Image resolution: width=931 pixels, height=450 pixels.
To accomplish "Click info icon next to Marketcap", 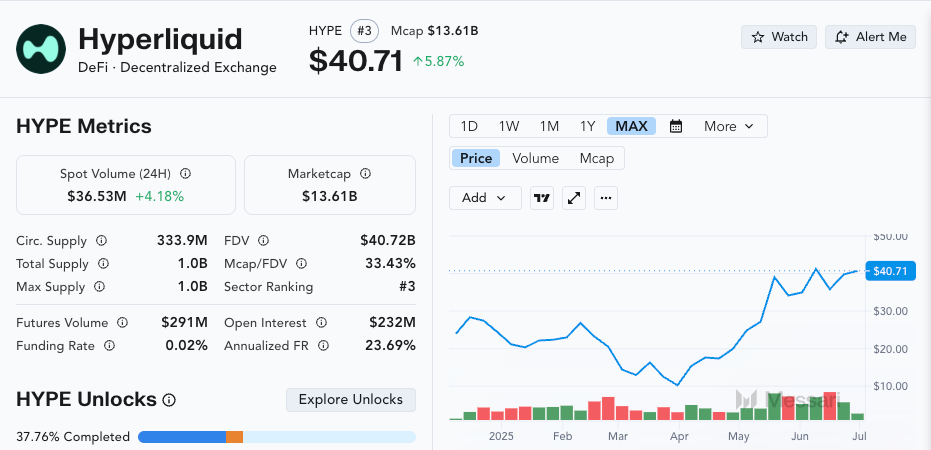I will (x=366, y=174).
